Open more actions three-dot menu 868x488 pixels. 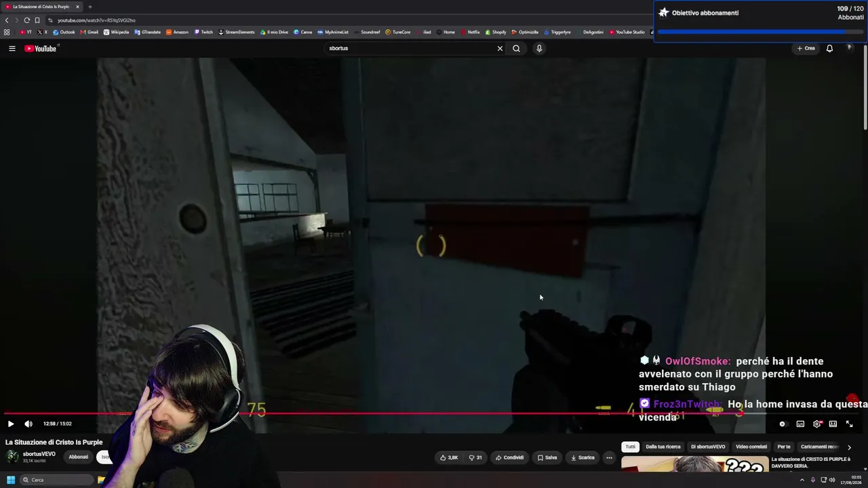click(609, 457)
